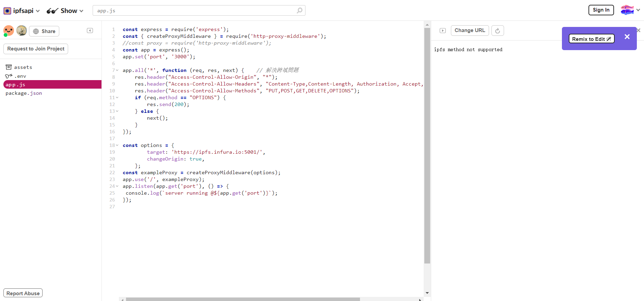Fold the app.all function at line 7
This screenshot has height=301, width=644.
tap(117, 70)
